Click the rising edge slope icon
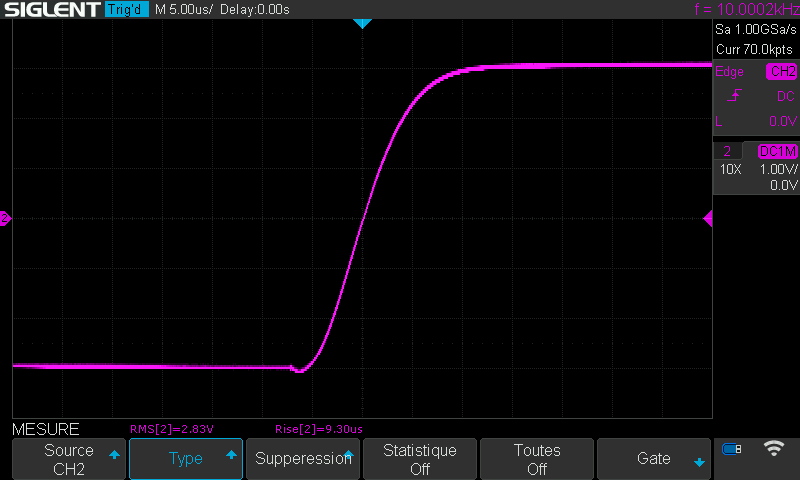This screenshot has height=480, width=800. (x=735, y=96)
